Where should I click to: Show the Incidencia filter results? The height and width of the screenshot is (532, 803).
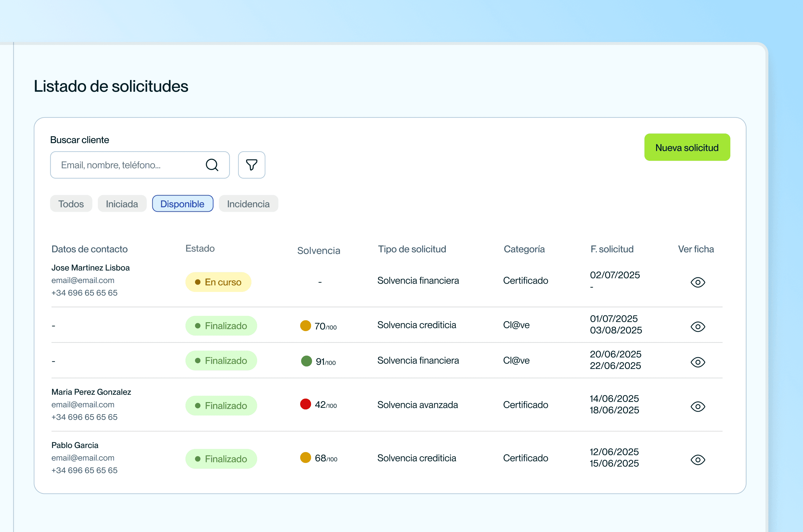point(248,203)
